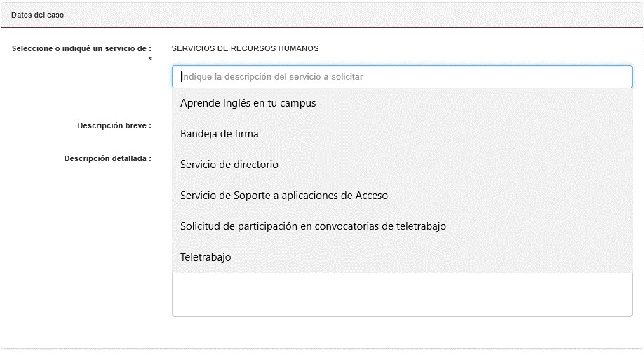Screen dimensions: 644x356
Task: Click the service description search field
Action: [x=401, y=77]
